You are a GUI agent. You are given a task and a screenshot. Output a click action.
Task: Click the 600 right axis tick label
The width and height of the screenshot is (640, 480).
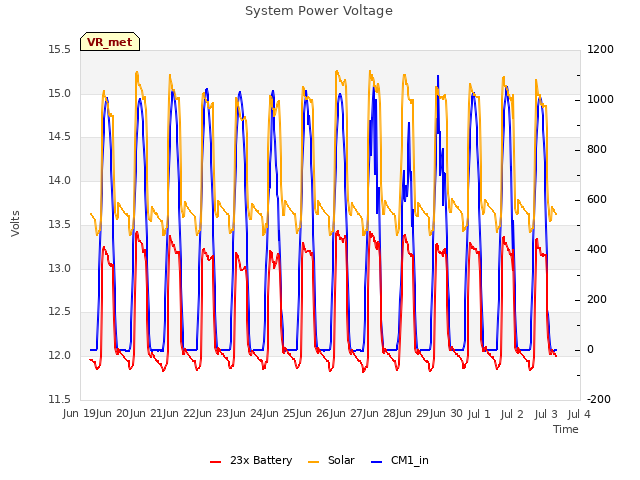pos(597,199)
